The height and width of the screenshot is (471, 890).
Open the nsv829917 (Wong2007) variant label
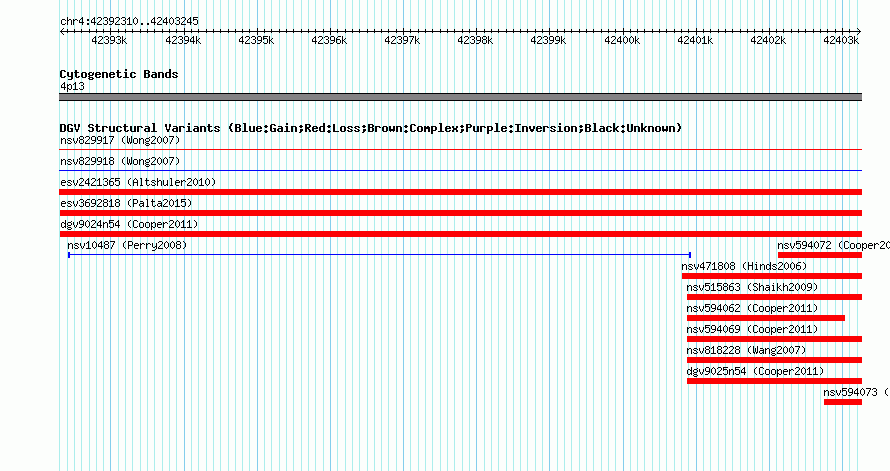pyautogui.click(x=120, y=140)
